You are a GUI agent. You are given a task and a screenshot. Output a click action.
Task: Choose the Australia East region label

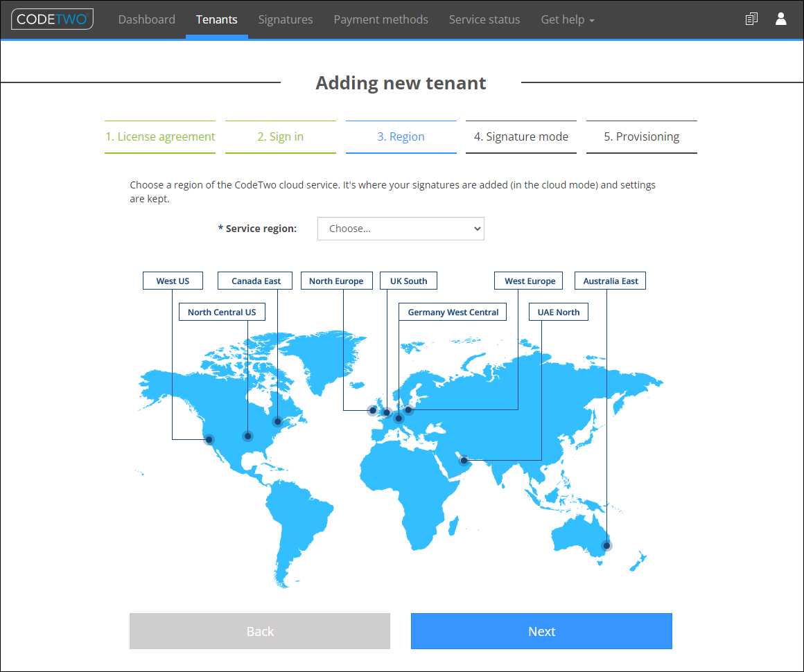pyautogui.click(x=610, y=281)
